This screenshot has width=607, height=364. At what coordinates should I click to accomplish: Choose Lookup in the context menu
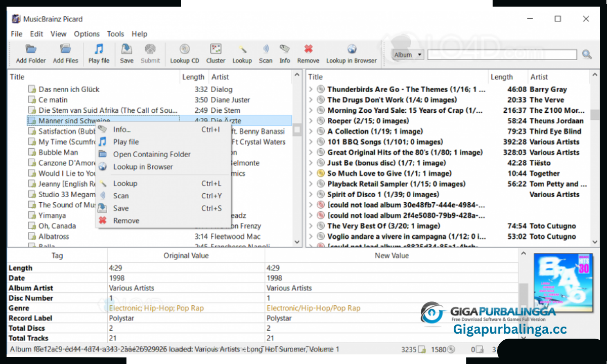pyautogui.click(x=163, y=184)
